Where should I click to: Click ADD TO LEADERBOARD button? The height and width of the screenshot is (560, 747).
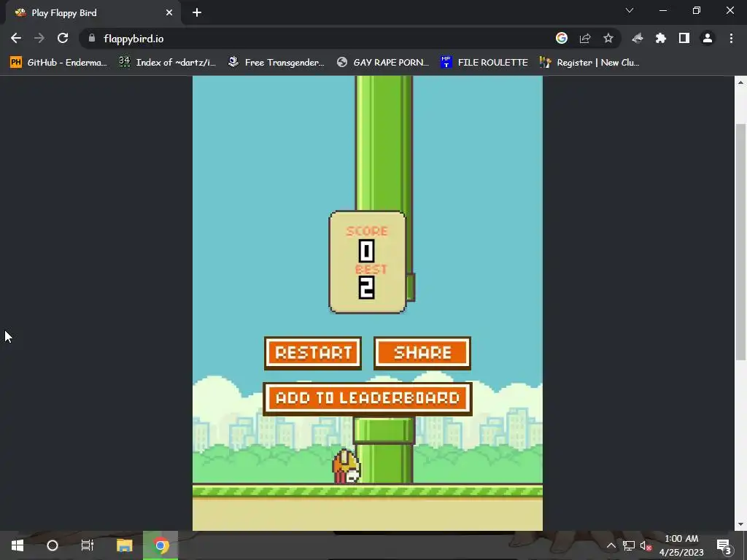point(368,399)
